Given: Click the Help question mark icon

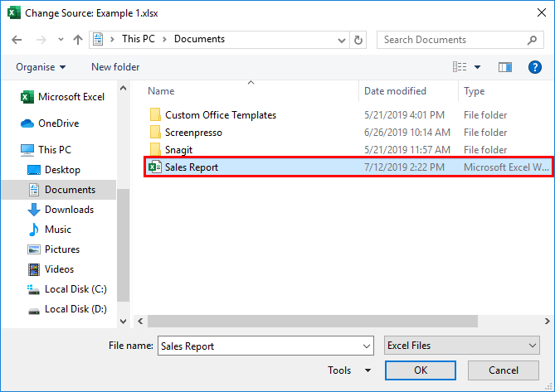Looking at the screenshot, I should 535,67.
